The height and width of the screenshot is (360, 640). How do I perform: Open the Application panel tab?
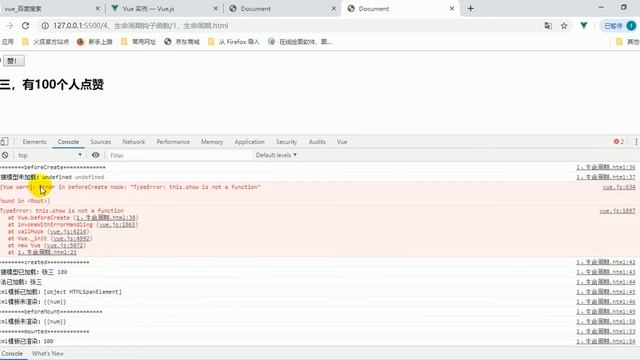pyautogui.click(x=249, y=142)
